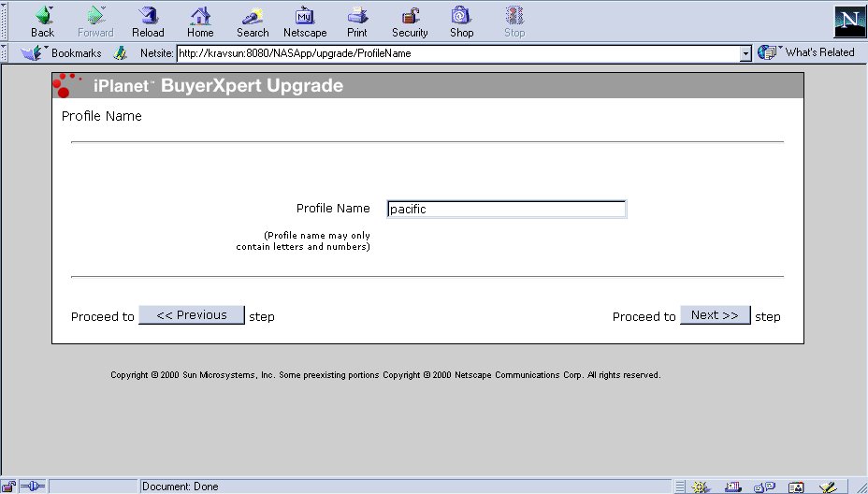
Task: Open Security info from toolbar
Action: (410, 22)
